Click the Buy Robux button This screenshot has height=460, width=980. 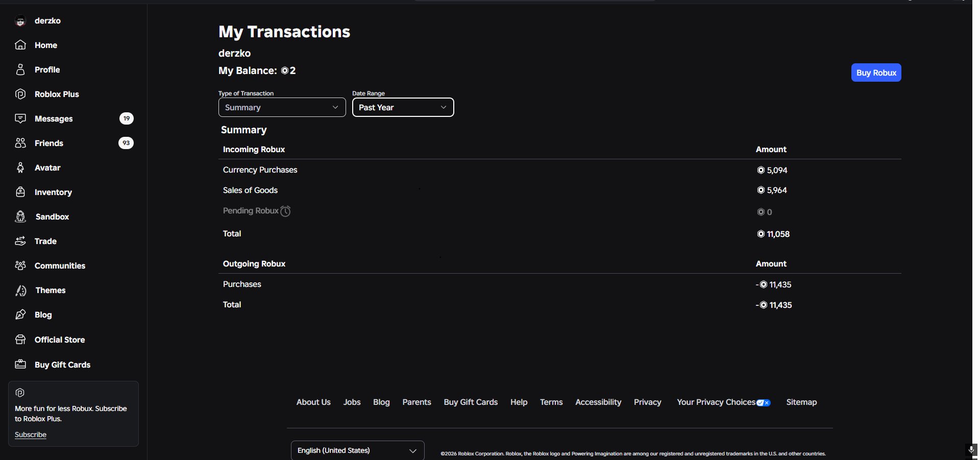click(x=876, y=72)
